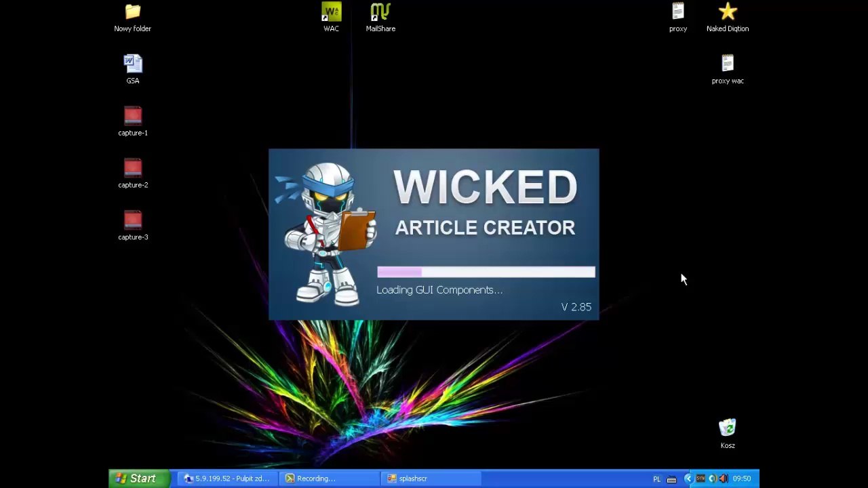Click the keyboard icon in language bar
Viewport: 868px width, 488px height.
point(671,479)
